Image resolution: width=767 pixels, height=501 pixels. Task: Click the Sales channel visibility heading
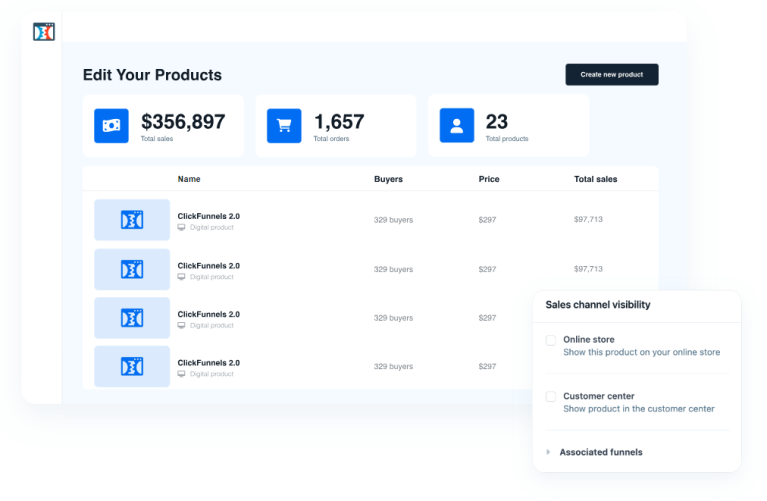598,305
